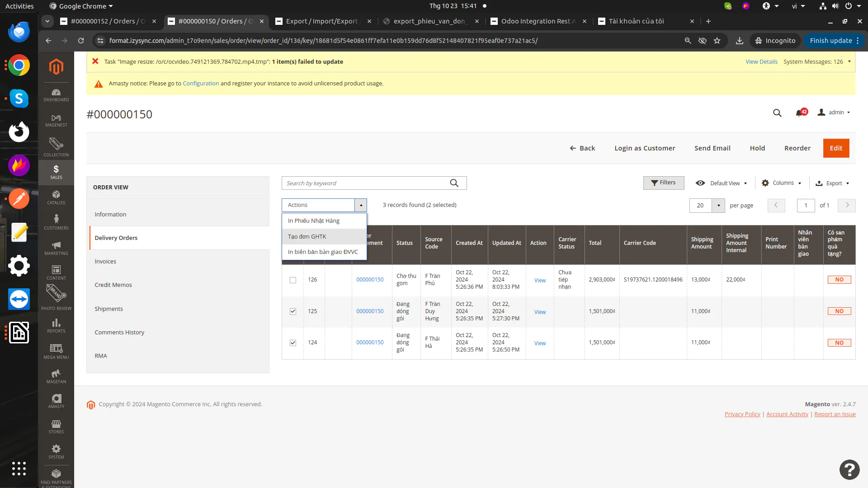Click the admin search magnifier icon
Screen dimensions: 868x488
pyautogui.click(x=777, y=113)
